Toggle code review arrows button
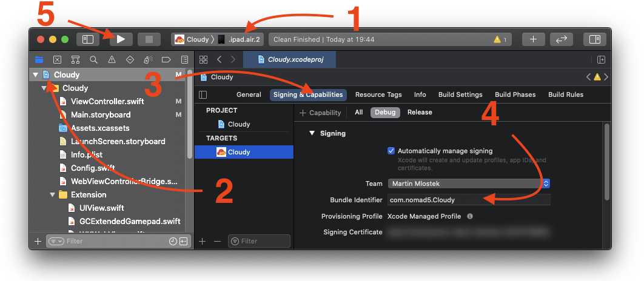The width and height of the screenshot is (644, 281). tap(561, 39)
